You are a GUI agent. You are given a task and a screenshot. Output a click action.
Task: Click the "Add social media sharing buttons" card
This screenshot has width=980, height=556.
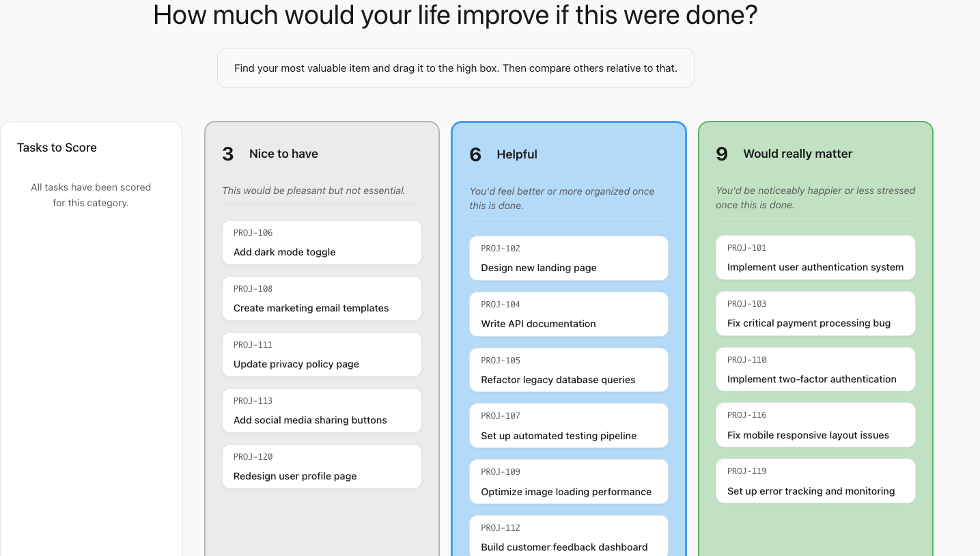(x=322, y=411)
